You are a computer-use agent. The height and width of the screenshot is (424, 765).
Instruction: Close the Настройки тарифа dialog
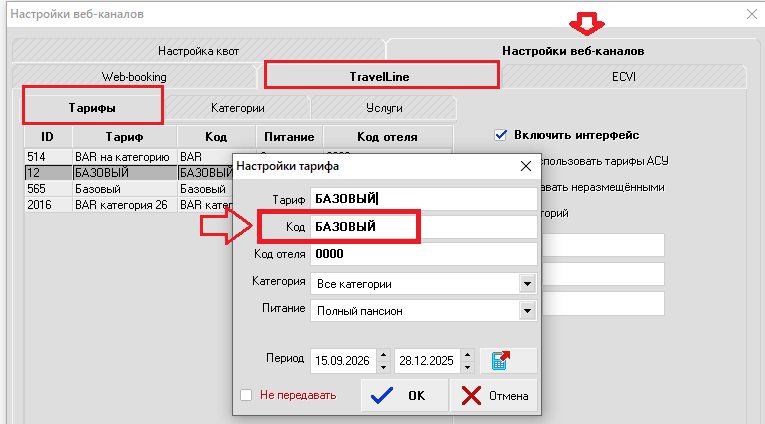(525, 166)
